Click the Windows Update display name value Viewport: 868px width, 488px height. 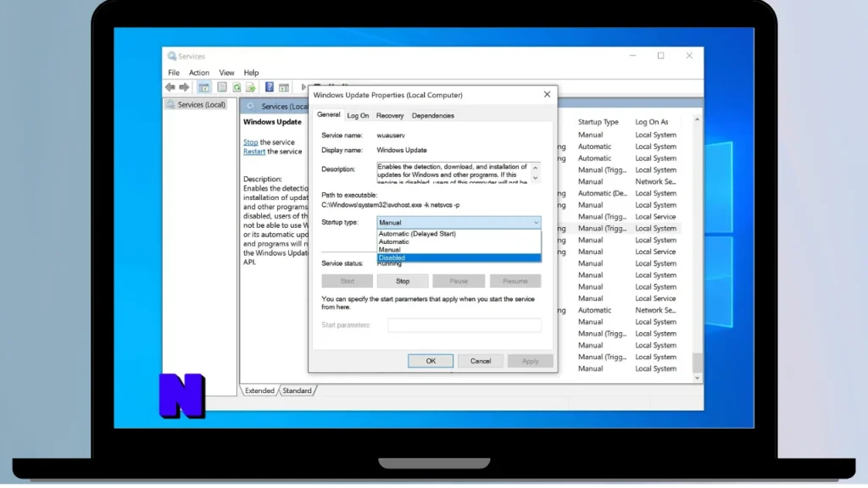point(401,150)
